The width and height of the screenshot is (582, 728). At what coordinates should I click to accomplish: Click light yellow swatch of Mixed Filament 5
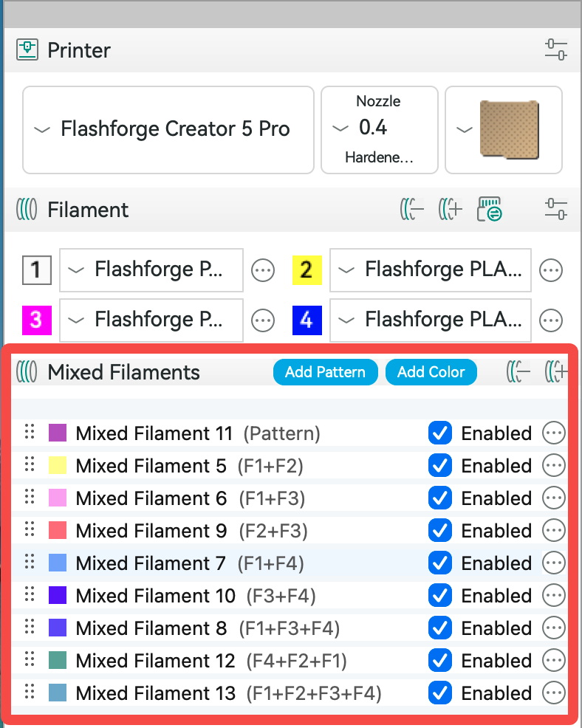coord(58,464)
